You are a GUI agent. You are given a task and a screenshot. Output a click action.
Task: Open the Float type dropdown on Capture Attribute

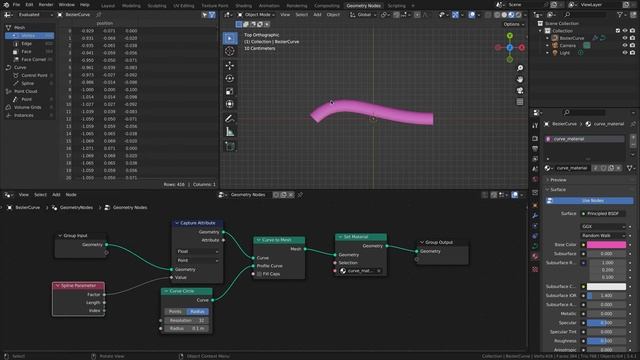pyautogui.click(x=198, y=251)
